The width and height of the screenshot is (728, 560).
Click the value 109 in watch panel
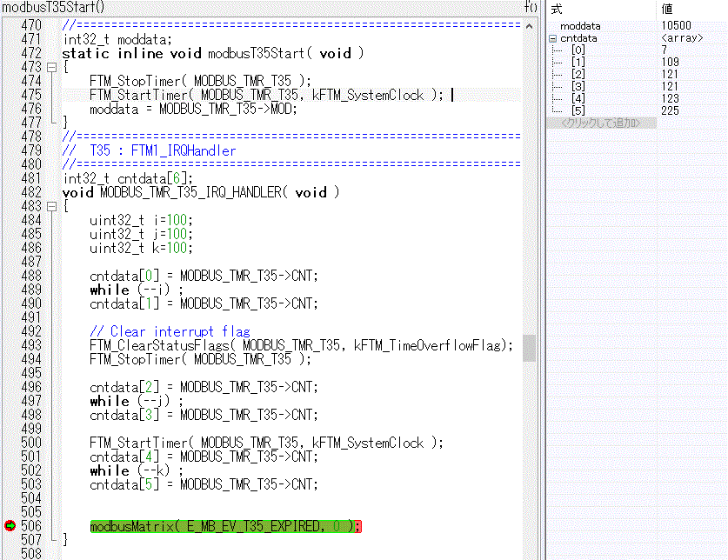pyautogui.click(x=670, y=62)
